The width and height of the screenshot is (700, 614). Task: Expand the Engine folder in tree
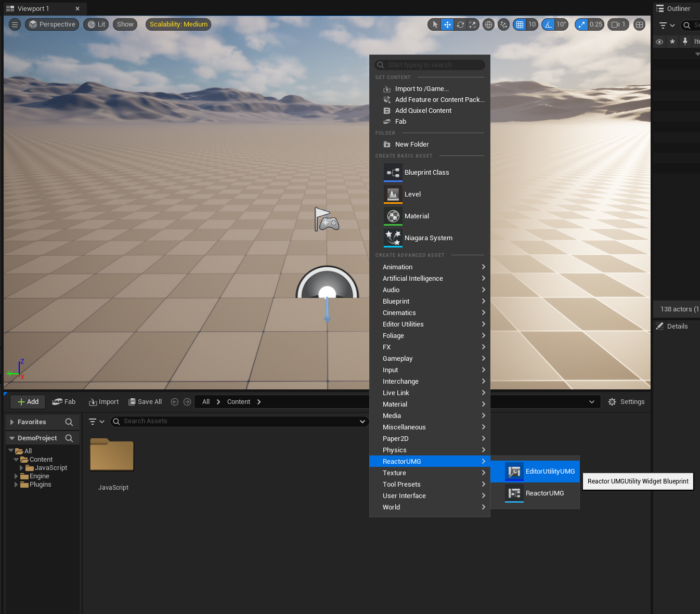[16, 476]
